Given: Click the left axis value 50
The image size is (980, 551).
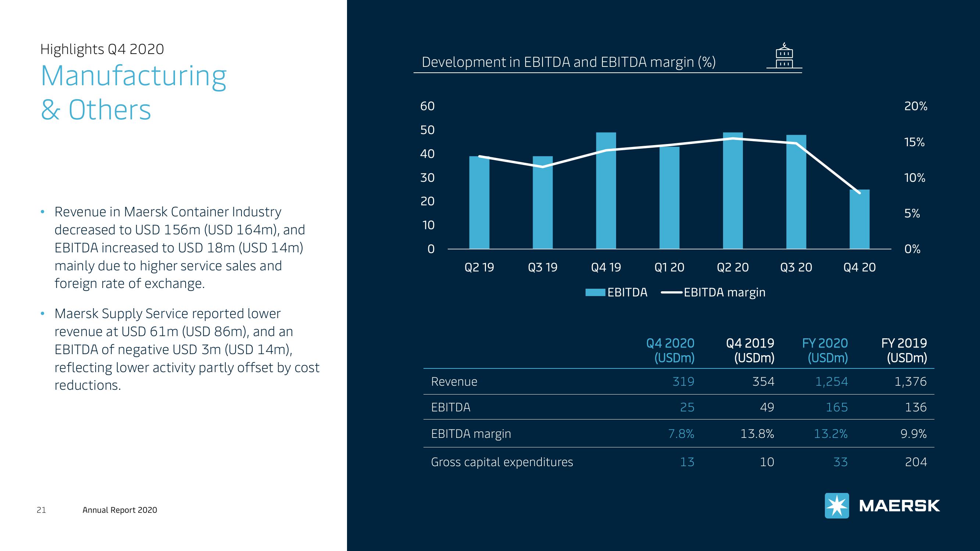Looking at the screenshot, I should pos(427,130).
